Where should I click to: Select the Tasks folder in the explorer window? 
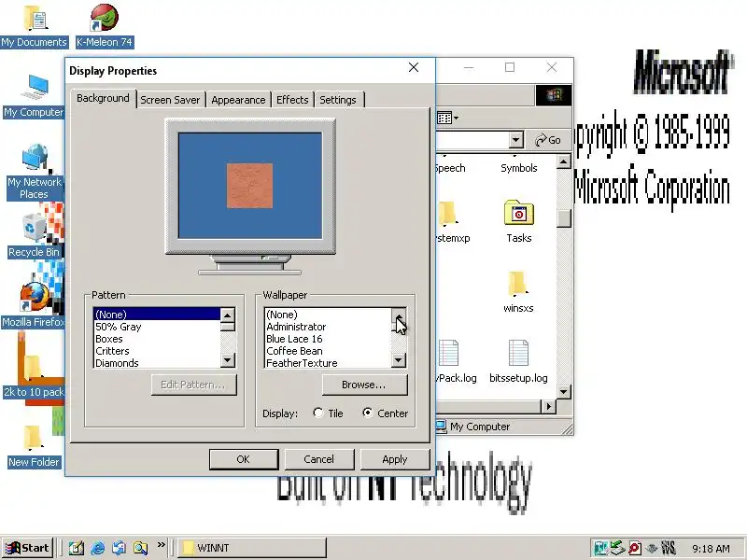pyautogui.click(x=519, y=221)
